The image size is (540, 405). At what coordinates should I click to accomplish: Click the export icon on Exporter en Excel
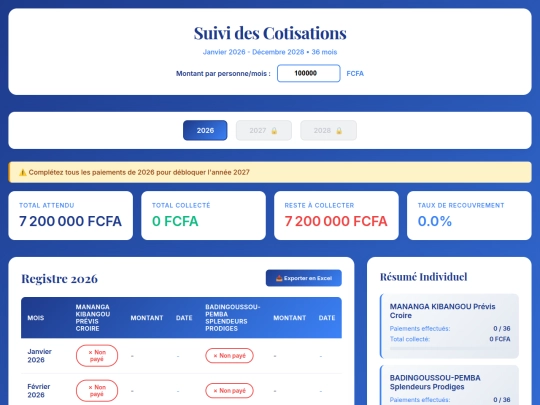(x=279, y=278)
